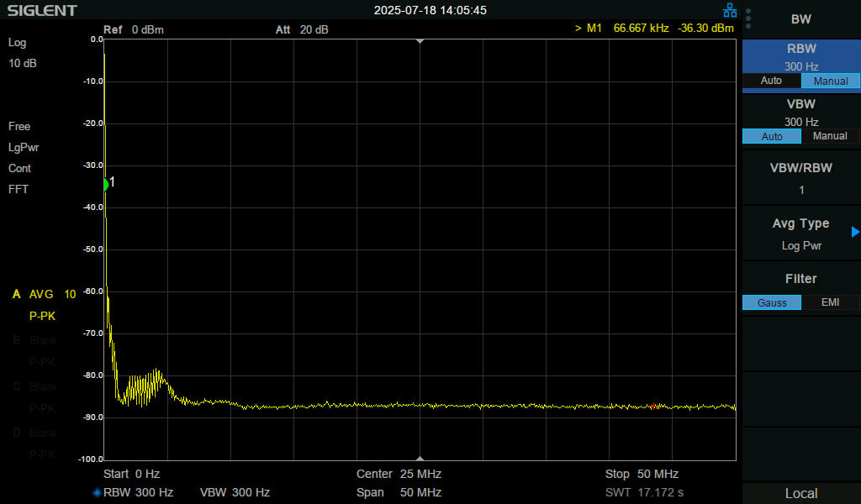Select trace D Blank entry
Viewport: 861px width, 504px height.
tap(34, 433)
